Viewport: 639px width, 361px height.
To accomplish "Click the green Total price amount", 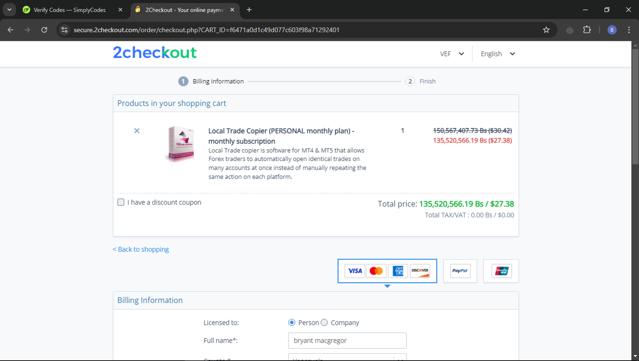I will coord(467,204).
